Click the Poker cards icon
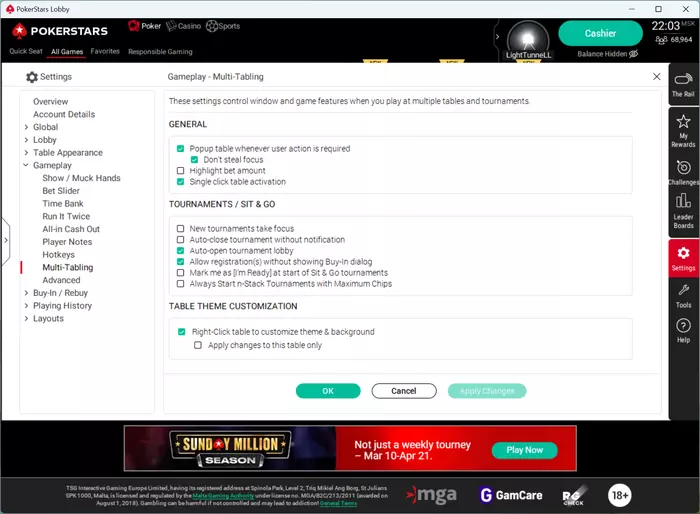 (x=133, y=26)
